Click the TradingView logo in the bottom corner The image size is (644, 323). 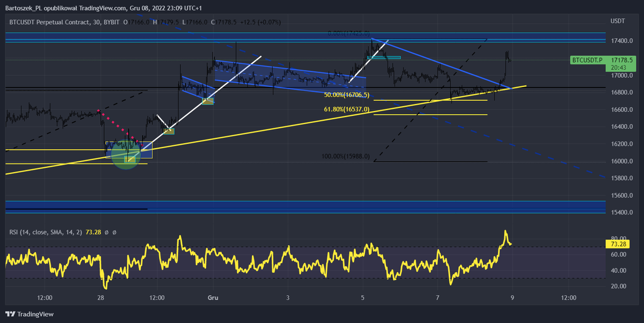tap(30, 314)
